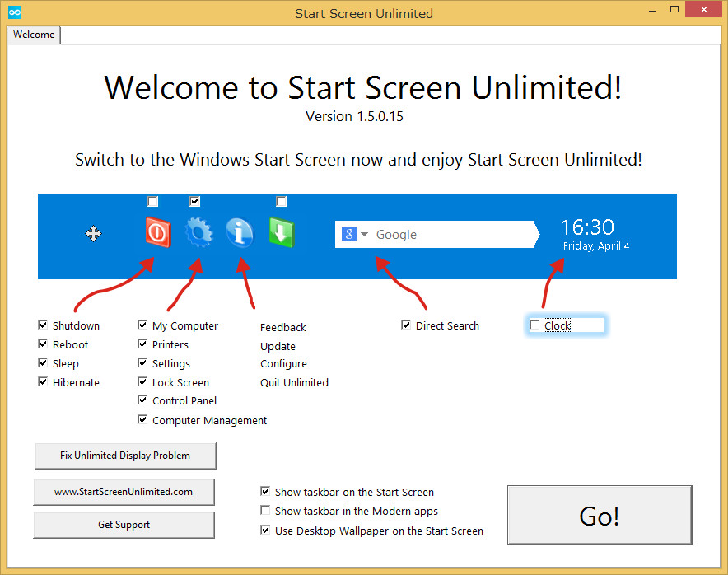
Task: Click the green download arrow icon
Action: [x=282, y=232]
